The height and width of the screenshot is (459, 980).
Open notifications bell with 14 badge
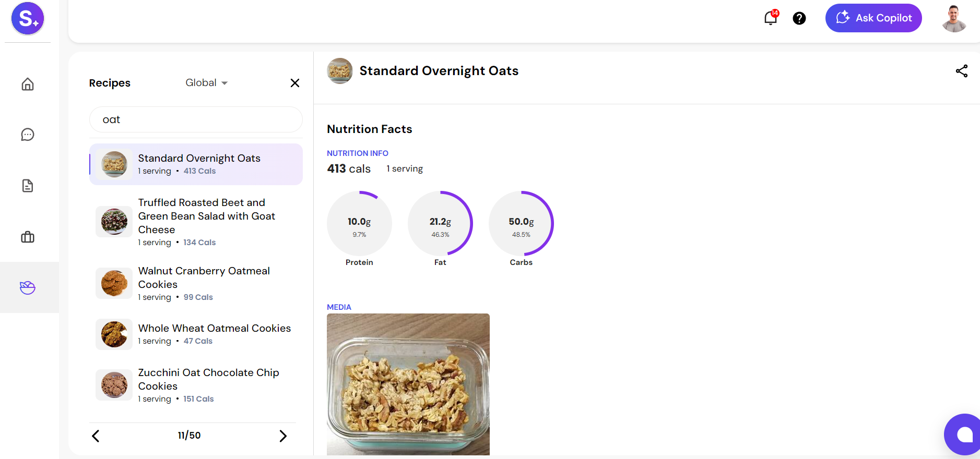[x=771, y=17]
